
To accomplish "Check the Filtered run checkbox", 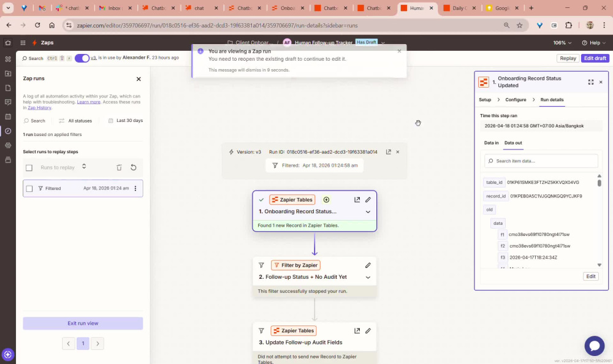I will tap(29, 189).
